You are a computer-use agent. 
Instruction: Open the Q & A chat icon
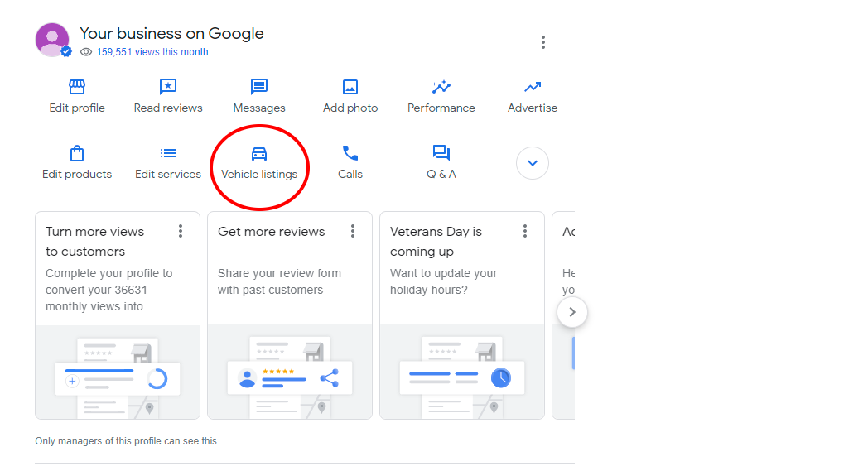point(441,153)
